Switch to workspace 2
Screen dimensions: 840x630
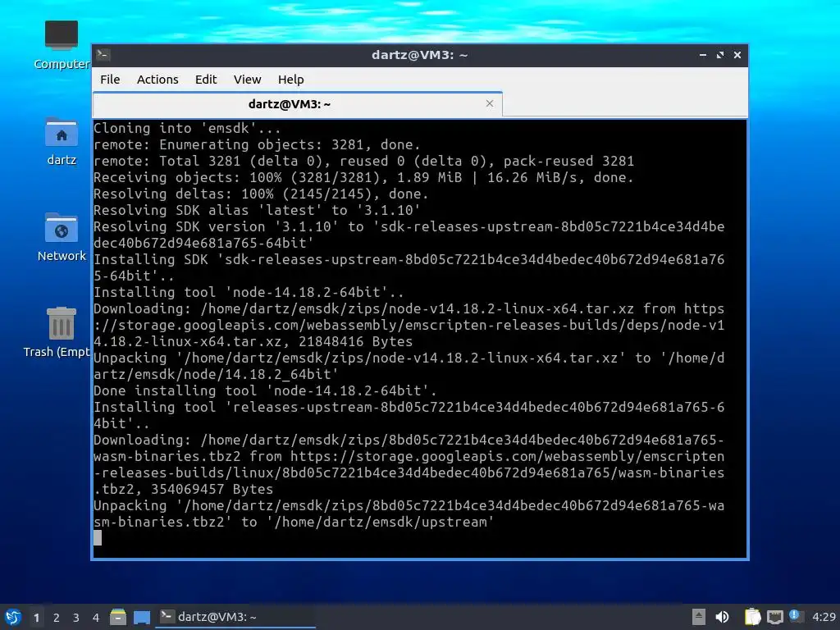[57, 618]
